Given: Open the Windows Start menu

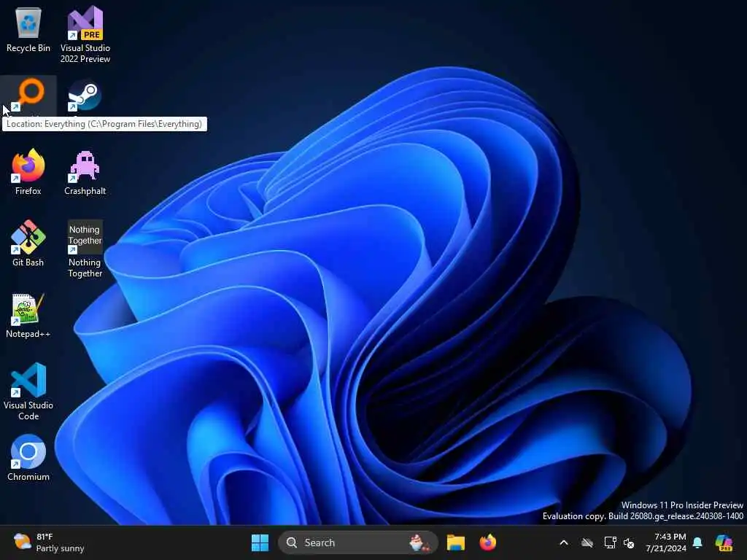Looking at the screenshot, I should [260, 542].
